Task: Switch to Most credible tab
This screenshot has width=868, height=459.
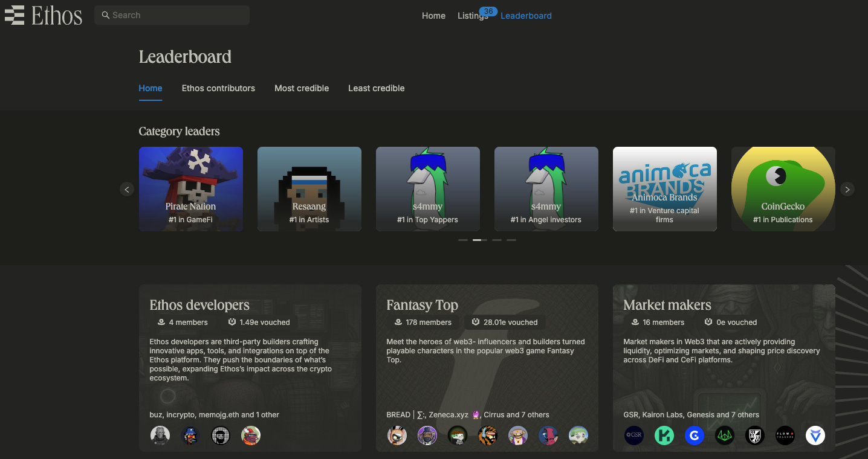Action: coord(302,88)
